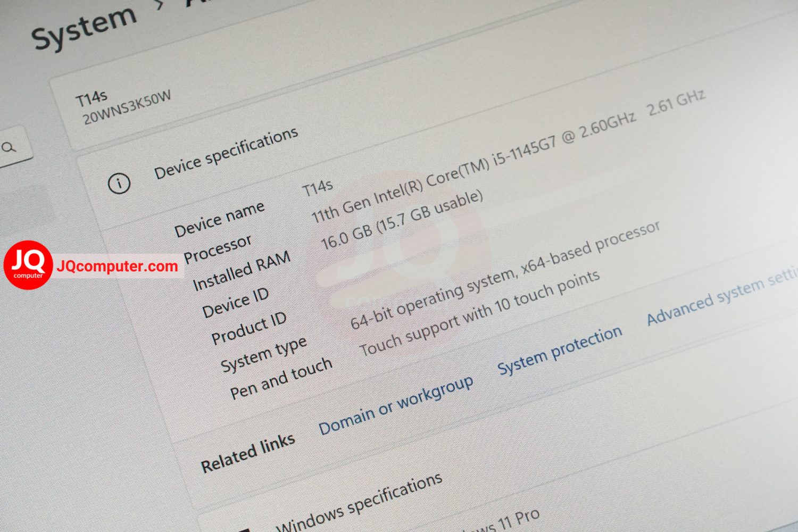This screenshot has width=798, height=532.
Task: Click the Pen and touch label
Action: (x=281, y=378)
